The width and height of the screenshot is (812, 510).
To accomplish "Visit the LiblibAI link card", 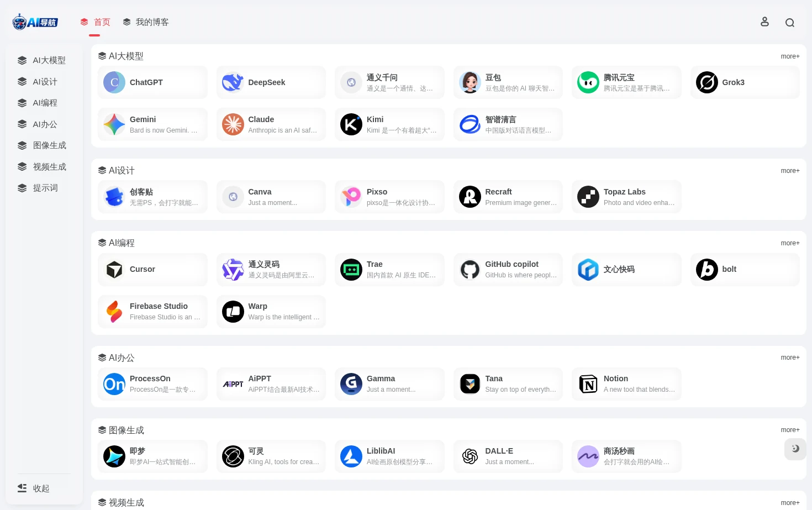I will tap(389, 456).
